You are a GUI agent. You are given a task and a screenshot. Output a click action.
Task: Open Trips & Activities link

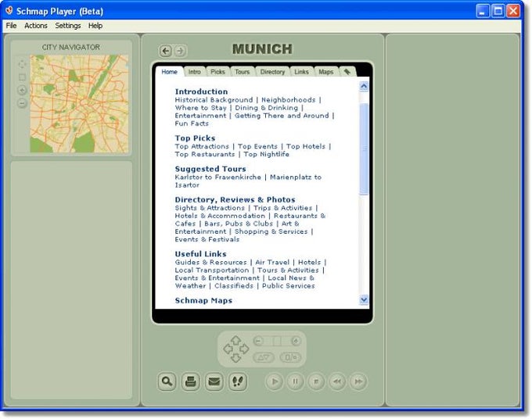282,208
